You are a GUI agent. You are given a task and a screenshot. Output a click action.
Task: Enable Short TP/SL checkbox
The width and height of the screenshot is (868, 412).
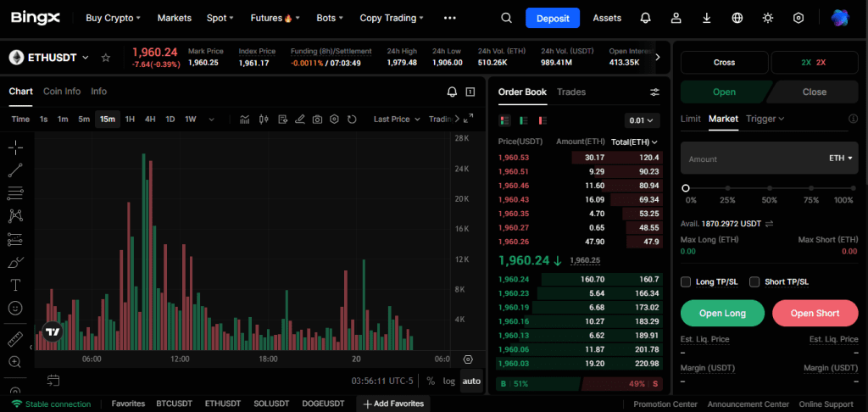pyautogui.click(x=754, y=281)
